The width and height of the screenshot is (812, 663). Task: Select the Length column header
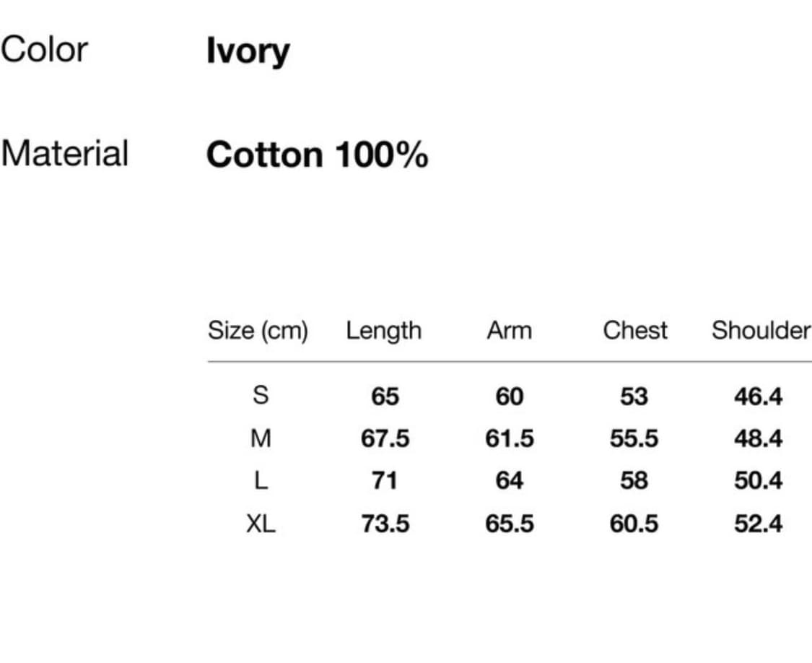(x=383, y=331)
